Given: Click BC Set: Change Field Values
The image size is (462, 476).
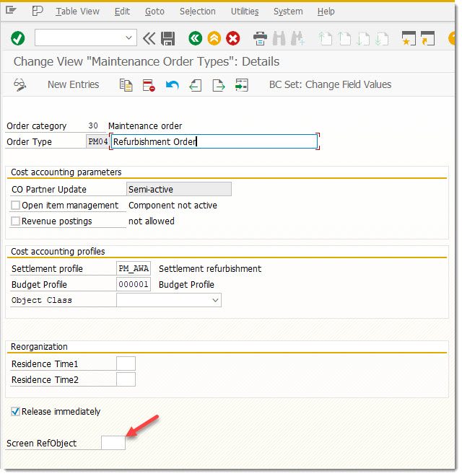Looking at the screenshot, I should click(330, 85).
